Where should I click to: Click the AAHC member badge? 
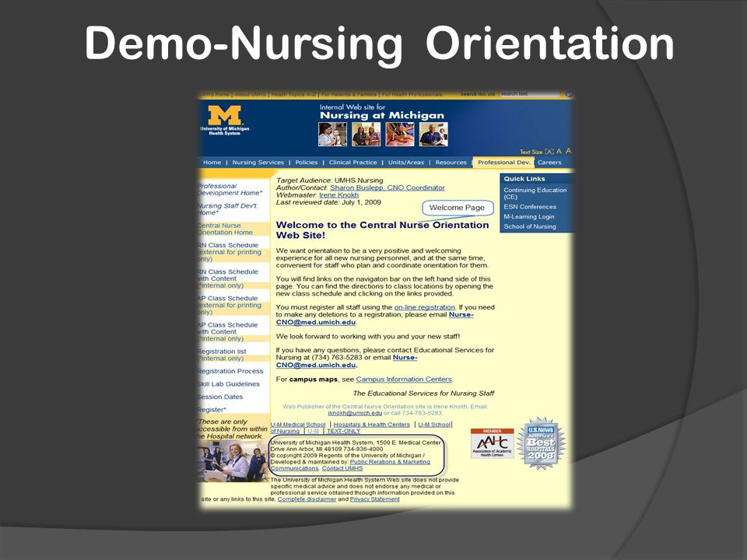tap(492, 443)
